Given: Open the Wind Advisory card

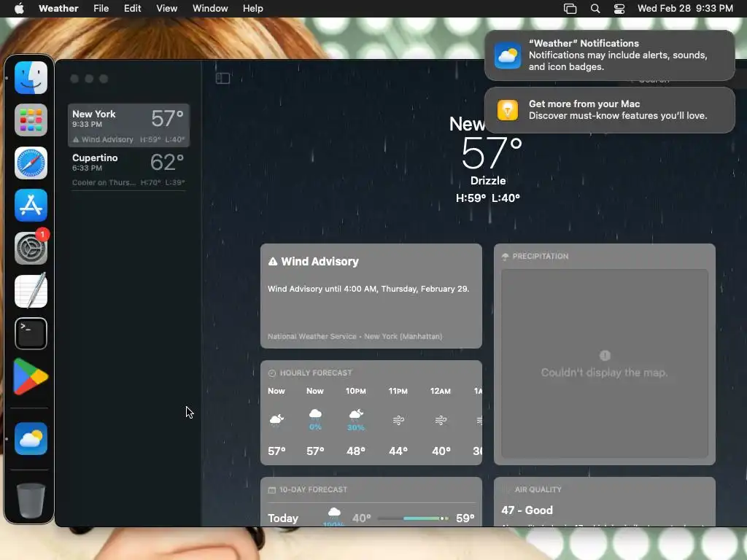Looking at the screenshot, I should pyautogui.click(x=371, y=296).
